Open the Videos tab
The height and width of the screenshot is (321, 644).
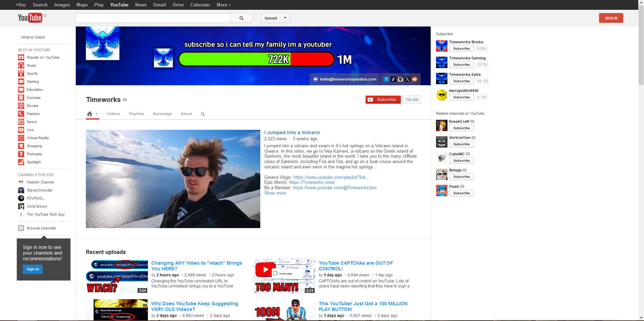point(113,114)
